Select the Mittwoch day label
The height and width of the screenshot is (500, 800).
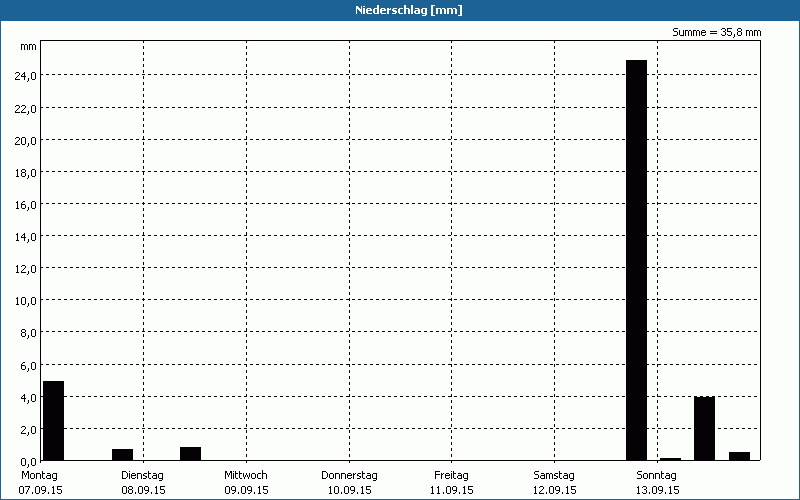tap(245, 476)
